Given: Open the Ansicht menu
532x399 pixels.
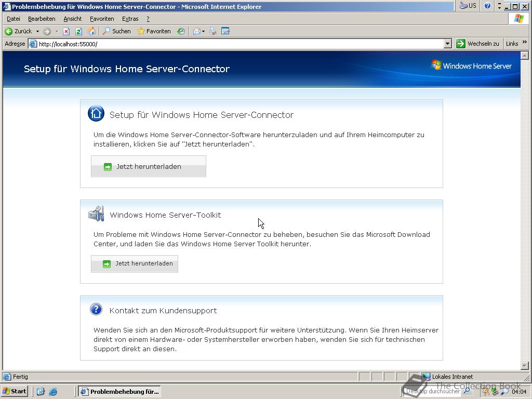Looking at the screenshot, I should click(73, 19).
